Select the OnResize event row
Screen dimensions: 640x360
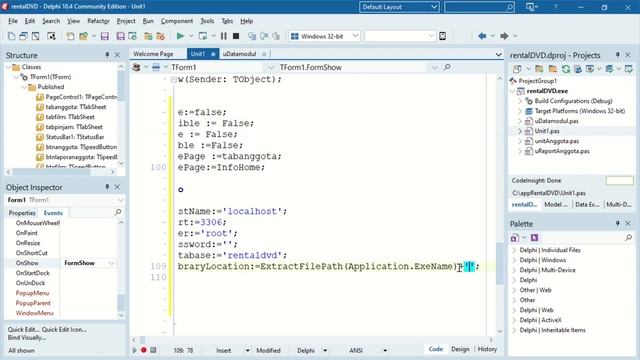point(61,243)
